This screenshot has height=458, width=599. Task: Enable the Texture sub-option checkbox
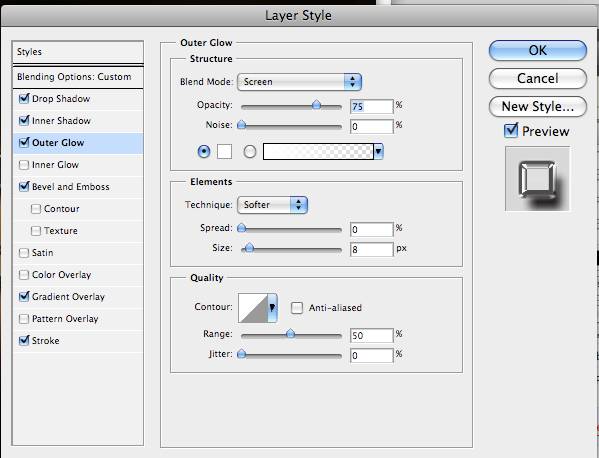tap(36, 231)
